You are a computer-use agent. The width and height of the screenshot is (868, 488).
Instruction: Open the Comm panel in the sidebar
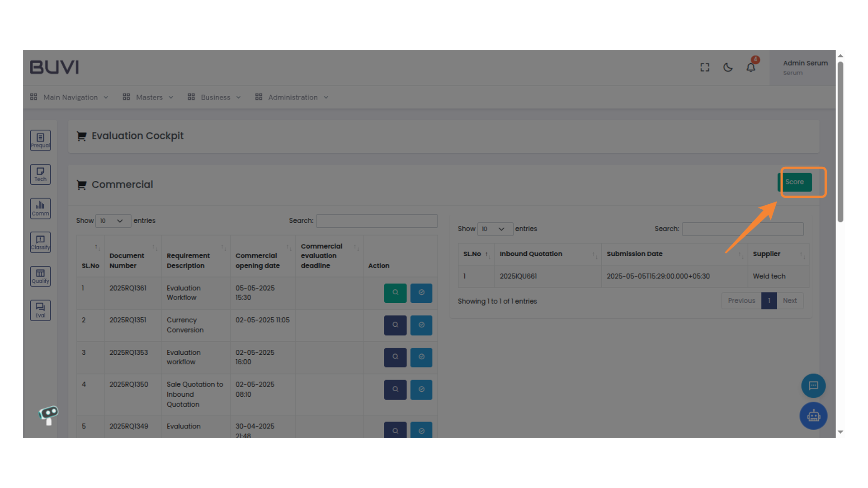point(40,208)
